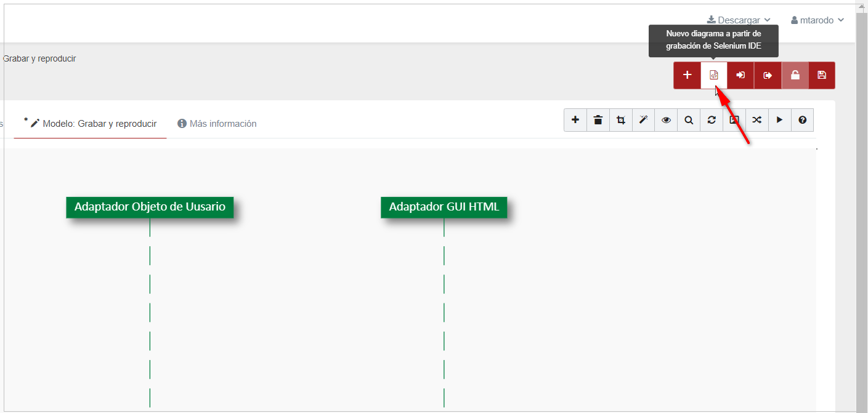Open the Descargar dropdown menu
The width and height of the screenshot is (868, 413).
point(739,20)
